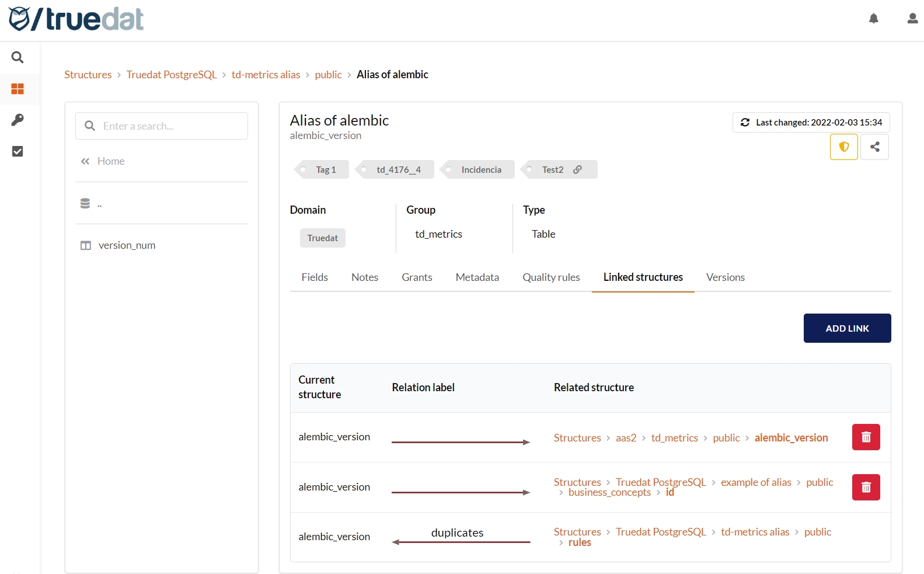Switch to the Fields tab
Screen dimensions: 924x574
(315, 277)
